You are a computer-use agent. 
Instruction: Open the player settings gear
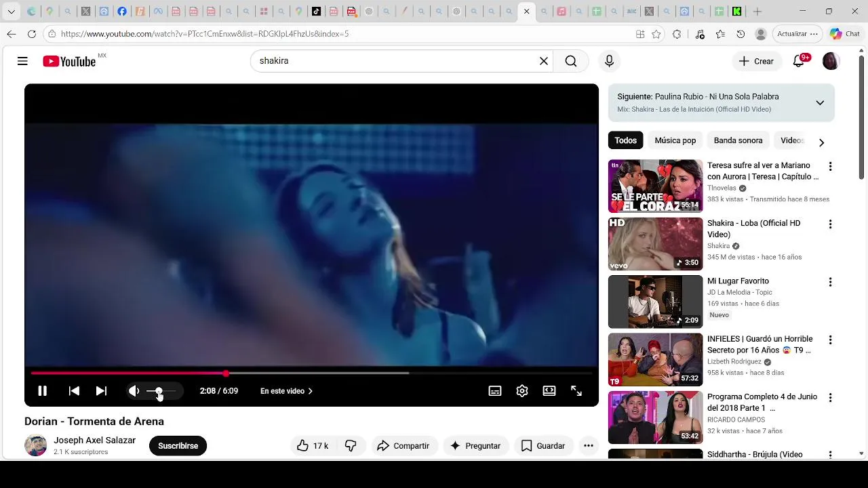(x=522, y=391)
